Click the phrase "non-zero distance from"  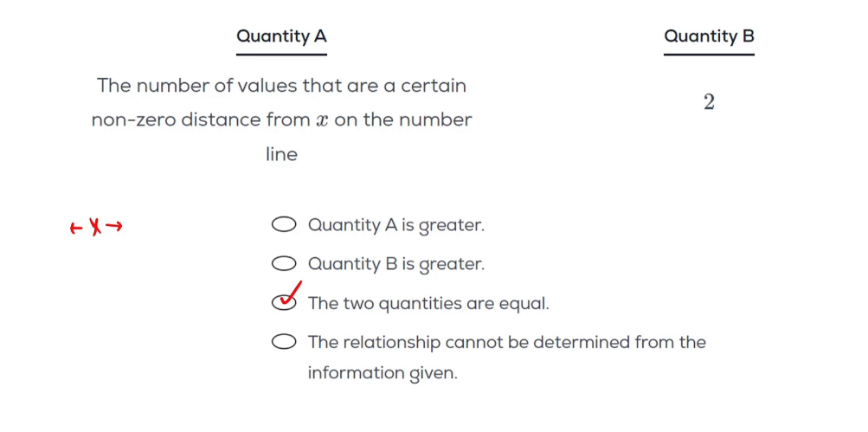[201, 120]
